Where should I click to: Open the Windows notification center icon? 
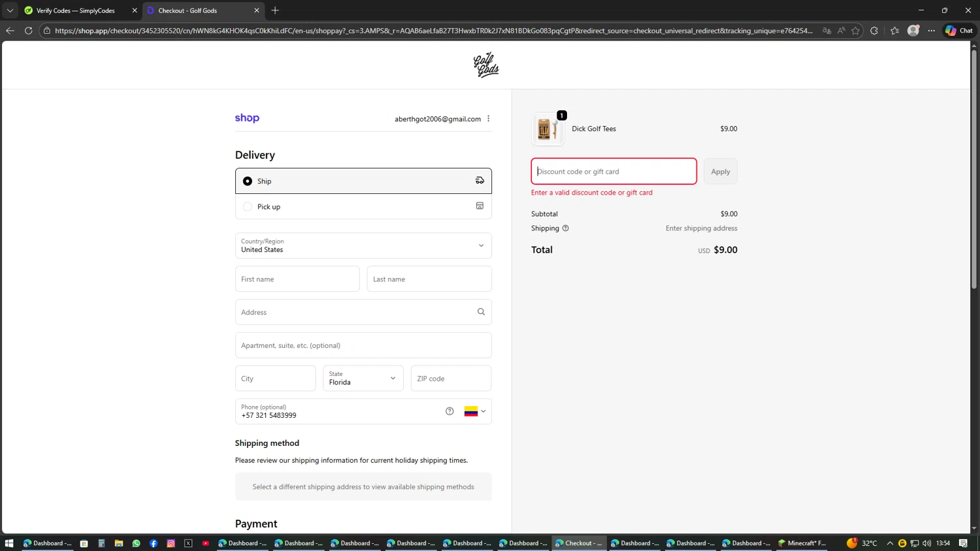point(963,543)
